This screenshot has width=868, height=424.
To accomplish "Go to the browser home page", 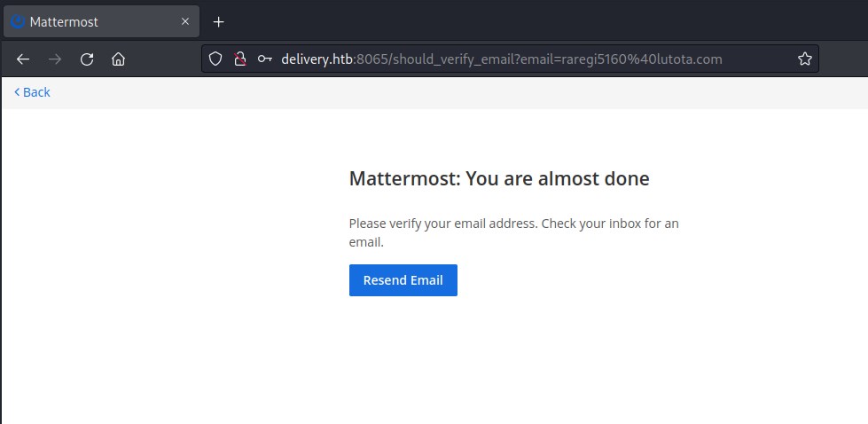I will click(x=118, y=59).
